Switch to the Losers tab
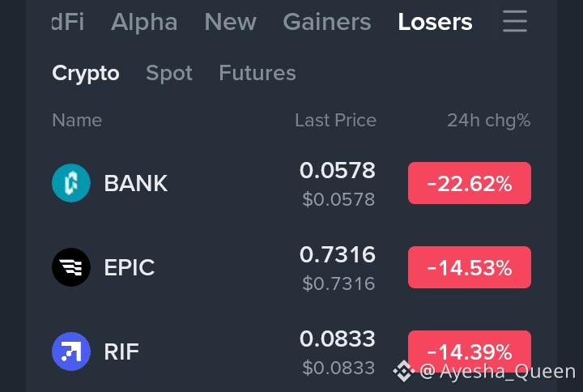The width and height of the screenshot is (583, 392). 435,22
